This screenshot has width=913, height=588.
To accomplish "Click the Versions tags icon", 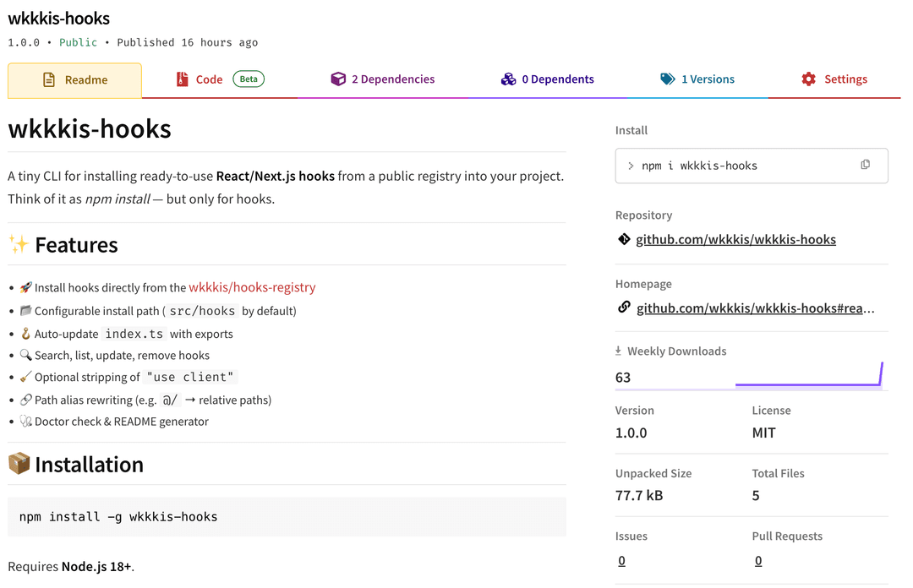I will 668,79.
